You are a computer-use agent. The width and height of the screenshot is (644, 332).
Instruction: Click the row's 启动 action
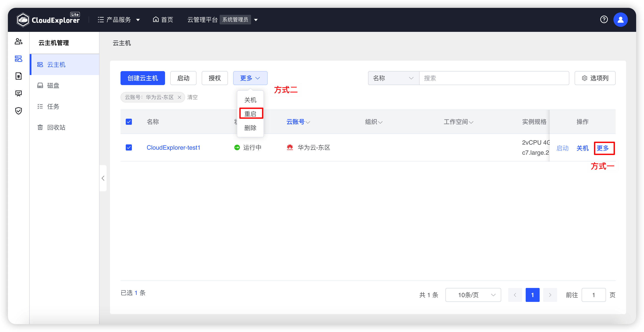(x=562, y=148)
